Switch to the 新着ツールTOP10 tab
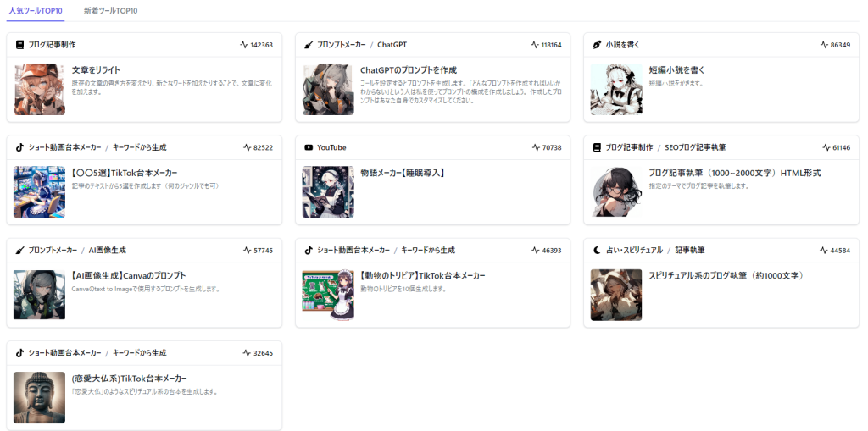The width and height of the screenshot is (868, 431). click(110, 11)
